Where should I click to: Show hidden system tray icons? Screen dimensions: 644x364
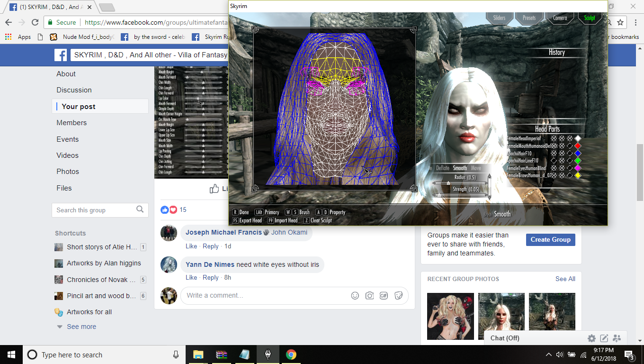point(548,355)
